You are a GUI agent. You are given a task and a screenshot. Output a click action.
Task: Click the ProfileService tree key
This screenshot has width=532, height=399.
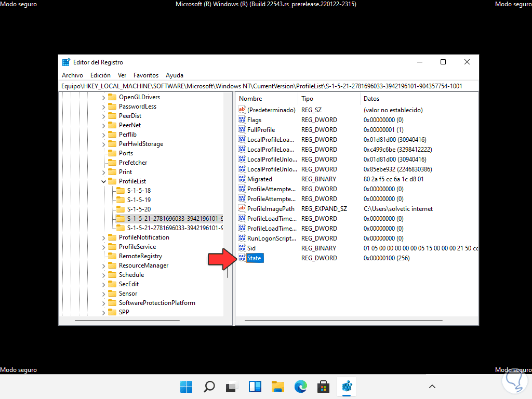pyautogui.click(x=137, y=247)
